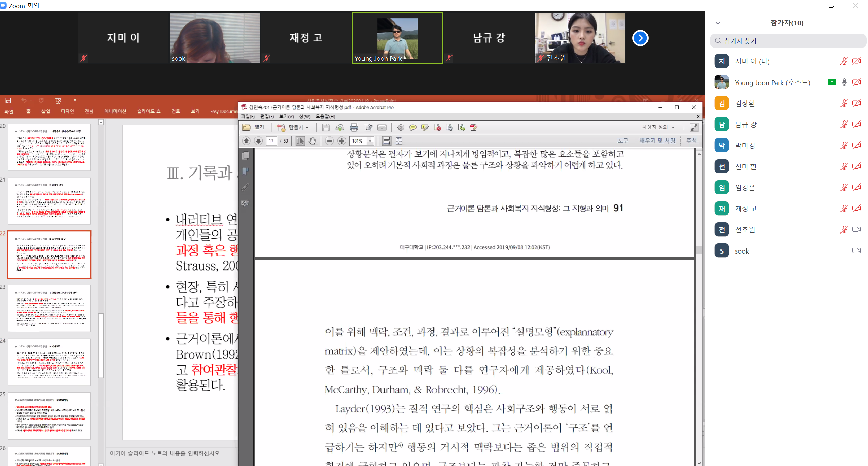Add a sticky note comment icon
Screen dimensions: 868x466
pos(412,128)
